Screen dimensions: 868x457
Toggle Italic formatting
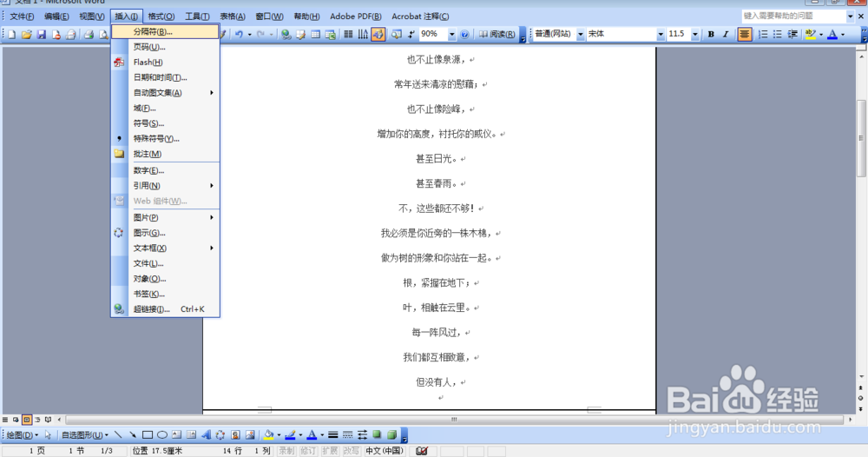point(726,35)
